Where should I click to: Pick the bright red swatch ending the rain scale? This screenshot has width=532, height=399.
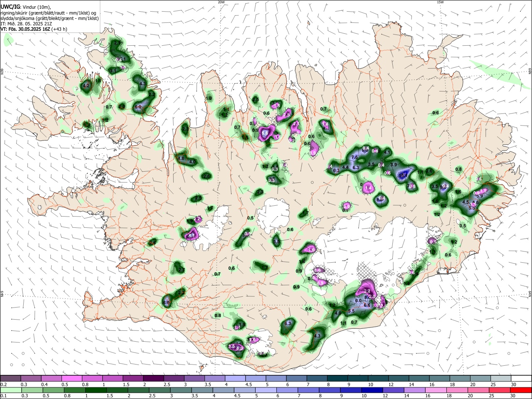click(x=521, y=390)
